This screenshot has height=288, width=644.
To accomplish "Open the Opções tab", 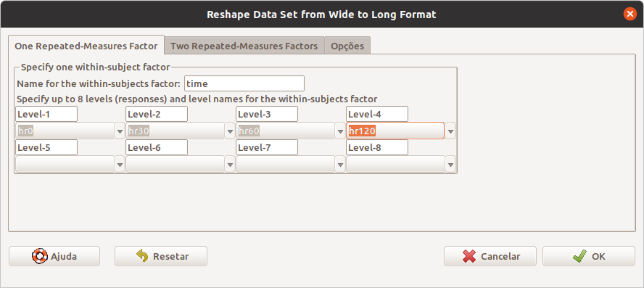I will tap(347, 46).
